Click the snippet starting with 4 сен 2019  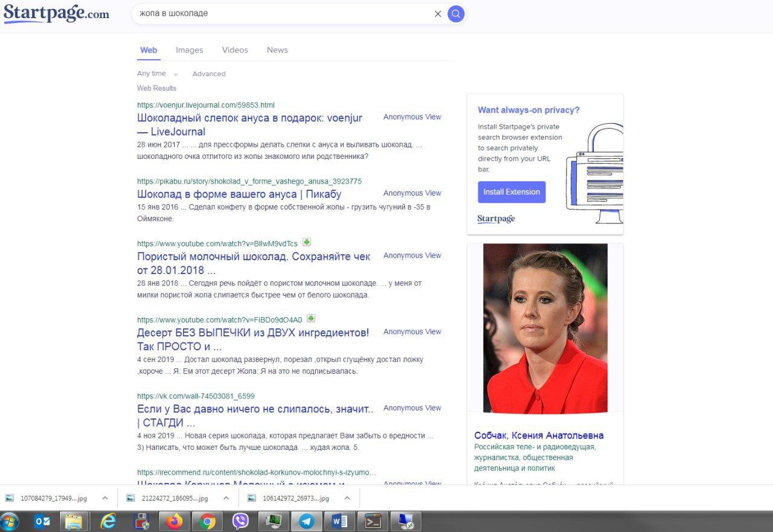280,365
